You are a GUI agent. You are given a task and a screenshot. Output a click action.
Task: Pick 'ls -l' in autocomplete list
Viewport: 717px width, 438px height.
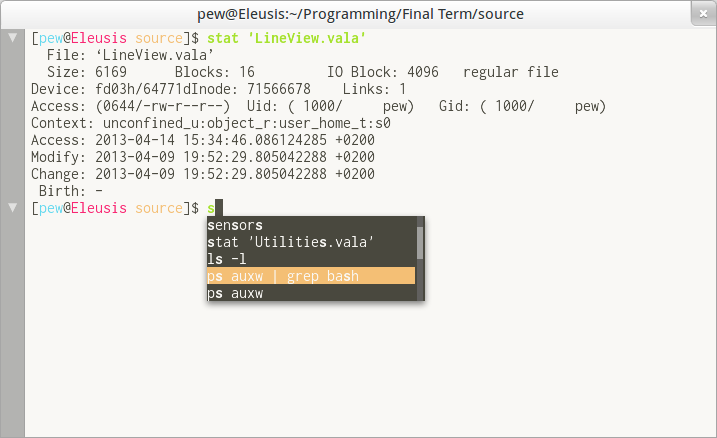coord(311,259)
